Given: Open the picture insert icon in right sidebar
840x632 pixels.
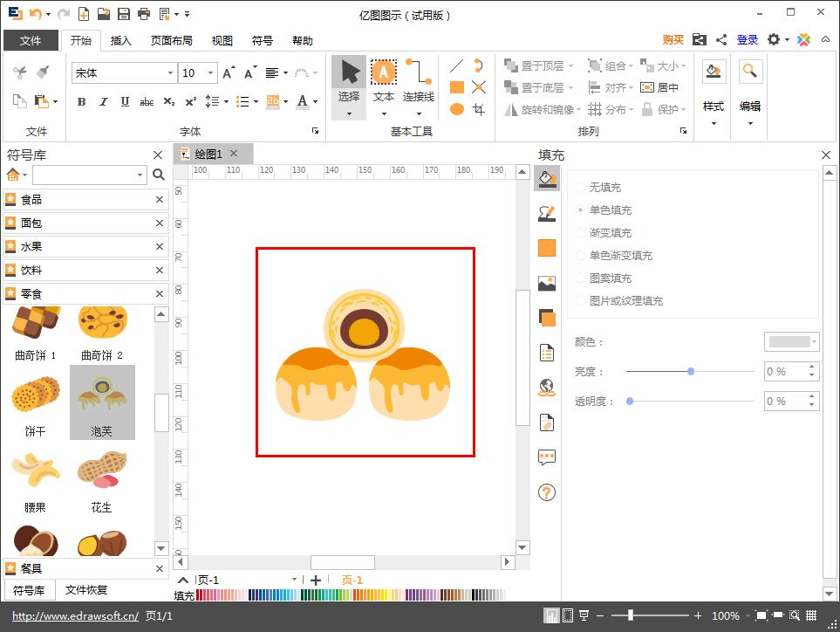Looking at the screenshot, I should click(545, 281).
